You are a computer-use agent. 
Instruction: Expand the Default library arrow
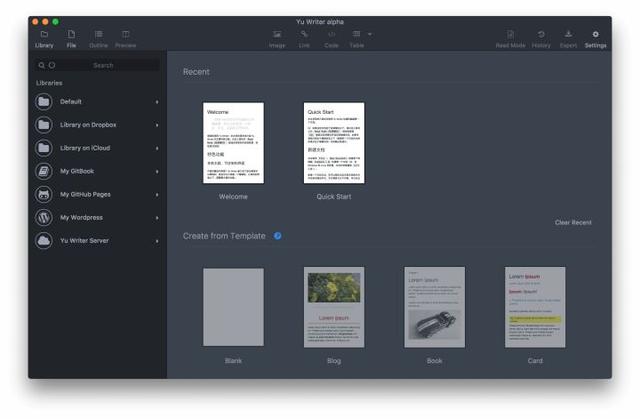pyautogui.click(x=157, y=102)
